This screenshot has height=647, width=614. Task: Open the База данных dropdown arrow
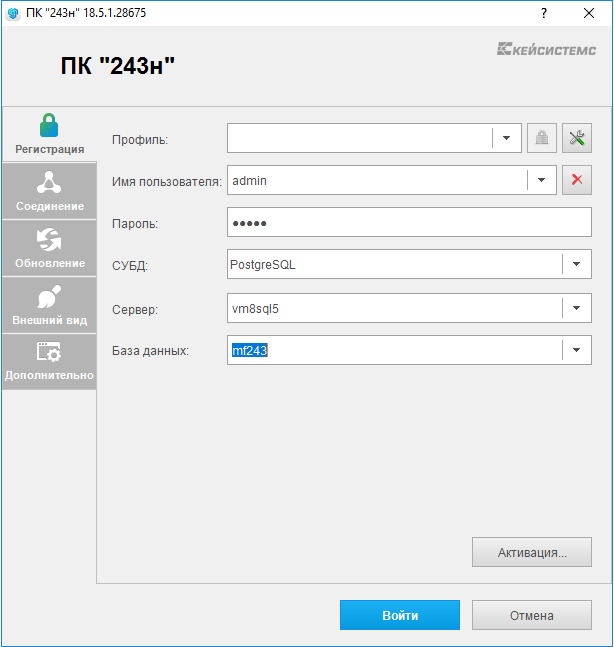click(x=576, y=350)
